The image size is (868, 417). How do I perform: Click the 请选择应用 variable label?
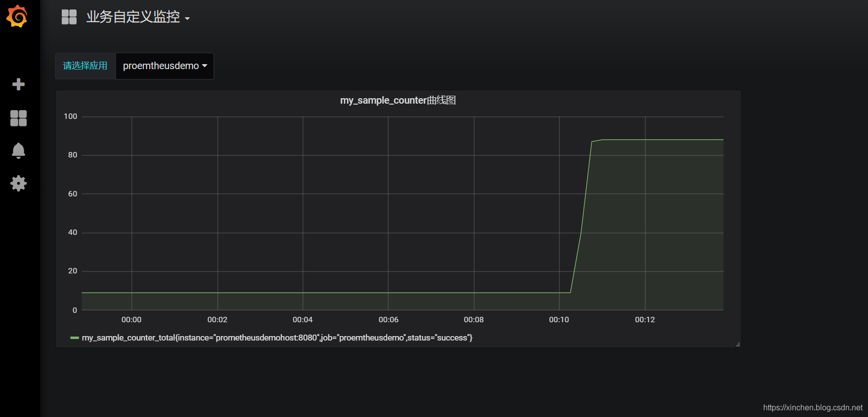(85, 66)
